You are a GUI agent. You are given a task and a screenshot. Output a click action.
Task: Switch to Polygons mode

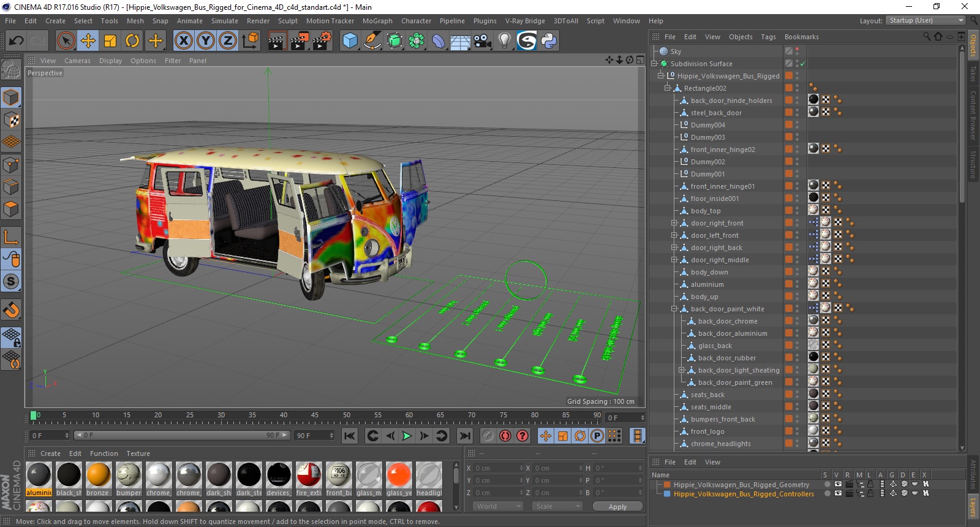[11, 208]
